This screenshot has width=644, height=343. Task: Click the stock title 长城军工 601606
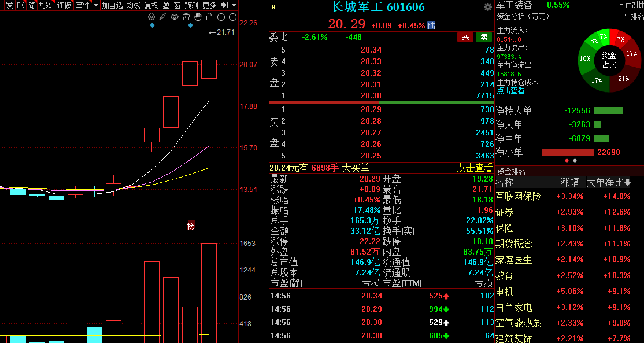tap(378, 7)
